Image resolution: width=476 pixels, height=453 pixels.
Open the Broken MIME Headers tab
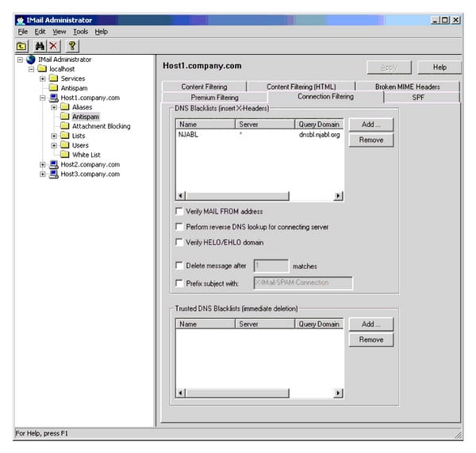point(408,86)
